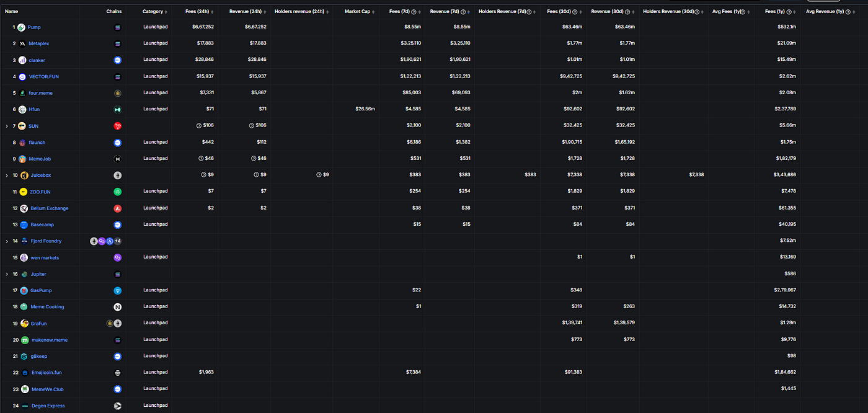The height and width of the screenshot is (413, 868).
Task: Click the clanker protocol logo
Action: pyautogui.click(x=22, y=60)
